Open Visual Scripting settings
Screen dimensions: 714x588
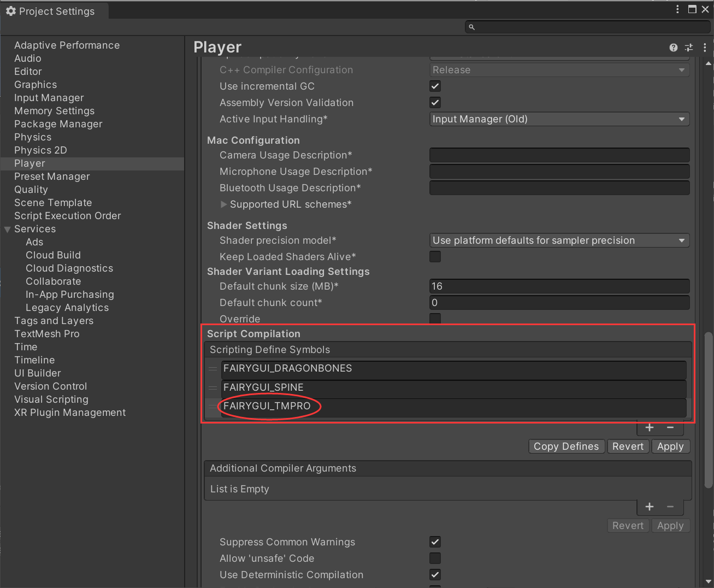coord(51,399)
